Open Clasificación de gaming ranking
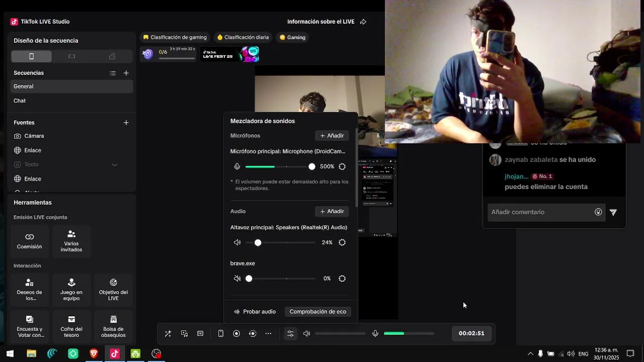 coord(175,37)
